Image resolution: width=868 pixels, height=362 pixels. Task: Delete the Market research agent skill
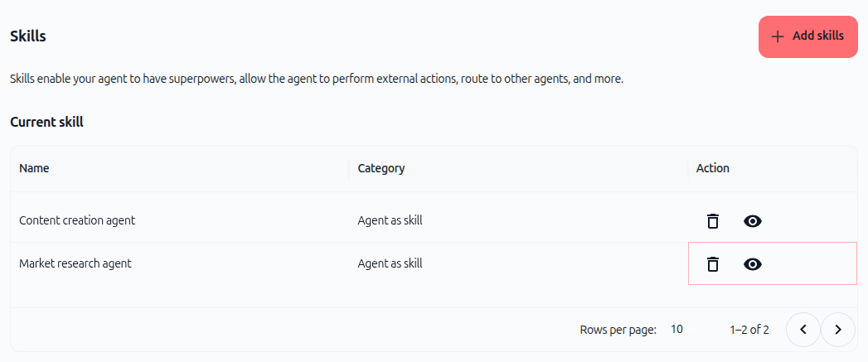tap(713, 264)
